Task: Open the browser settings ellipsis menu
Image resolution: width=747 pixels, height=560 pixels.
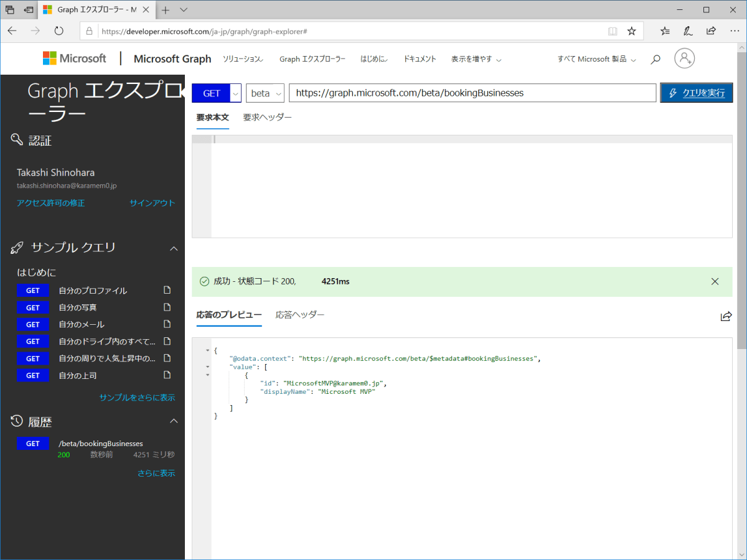Action: click(x=734, y=31)
